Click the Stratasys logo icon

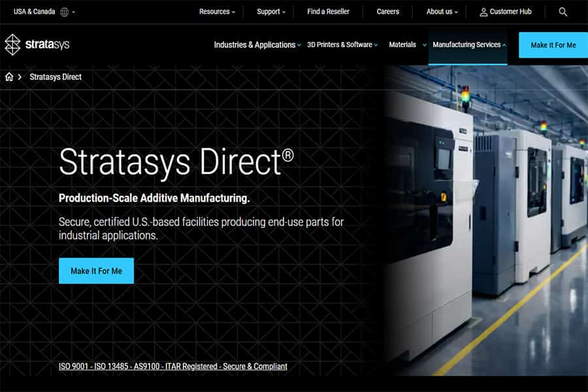13,44
